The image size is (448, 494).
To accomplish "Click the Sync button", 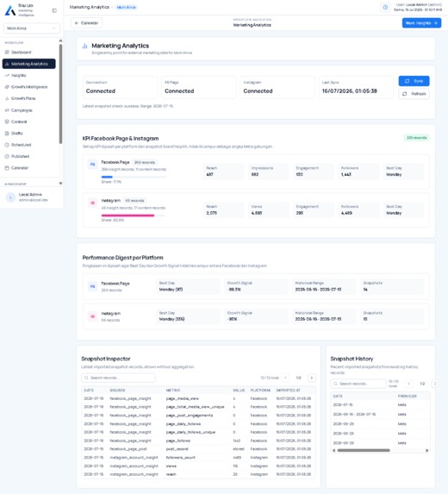I will coord(414,81).
